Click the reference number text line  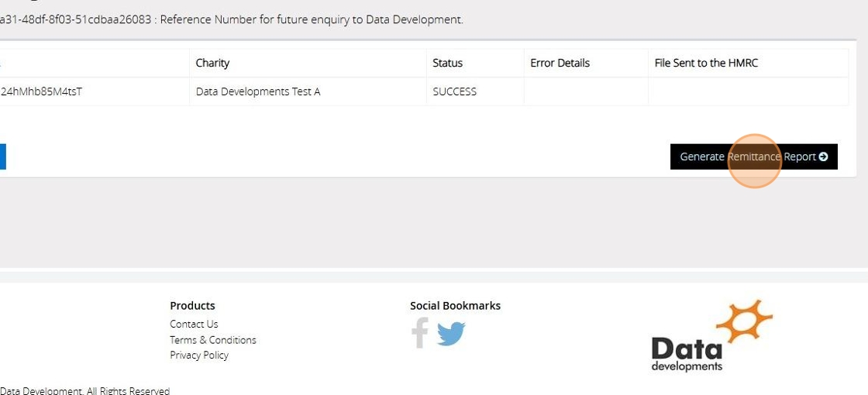(x=232, y=19)
